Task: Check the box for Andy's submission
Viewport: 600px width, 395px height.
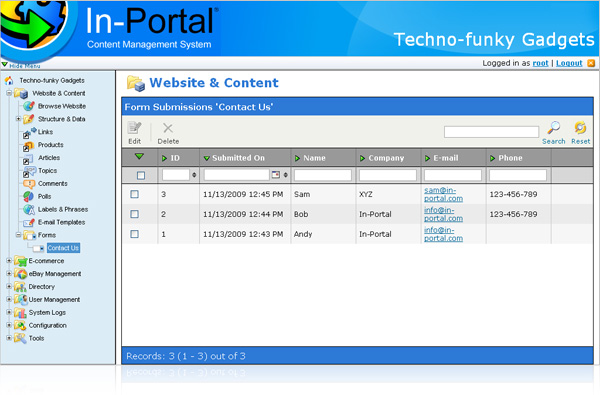Action: 134,234
